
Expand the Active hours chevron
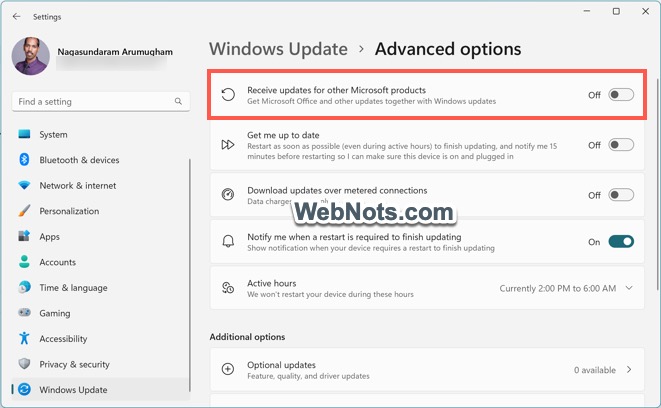point(629,288)
